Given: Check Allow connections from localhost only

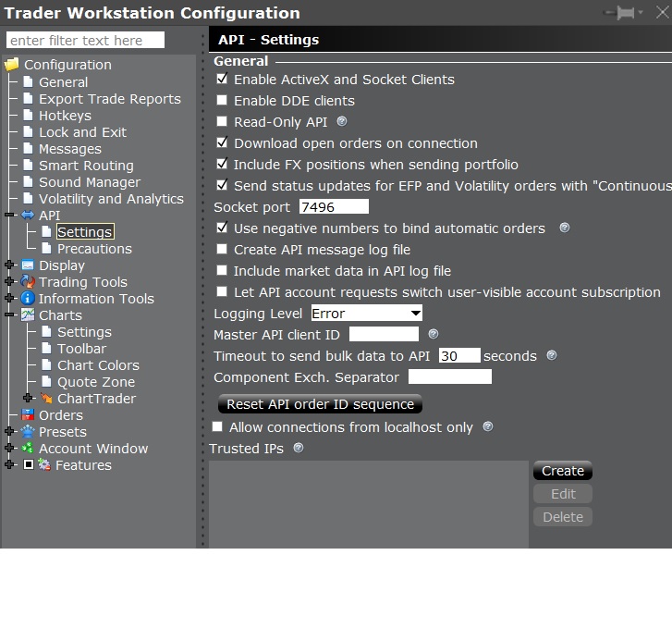Looking at the screenshot, I should tap(218, 426).
